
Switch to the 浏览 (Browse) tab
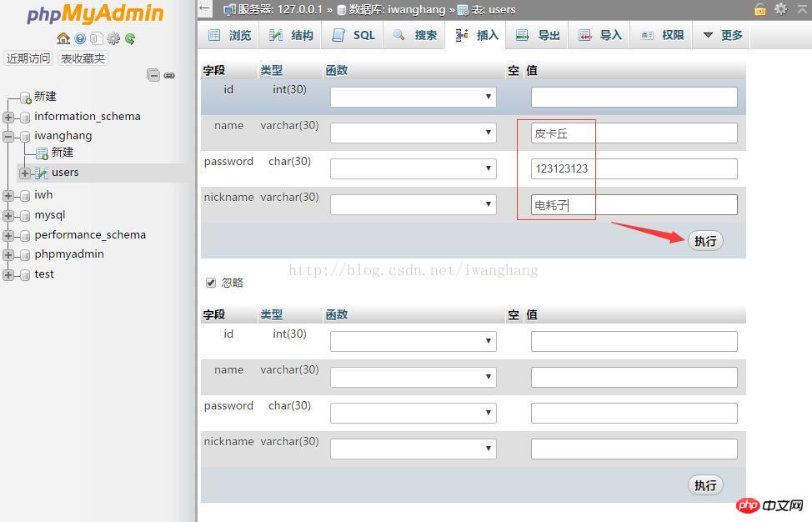pos(229,35)
